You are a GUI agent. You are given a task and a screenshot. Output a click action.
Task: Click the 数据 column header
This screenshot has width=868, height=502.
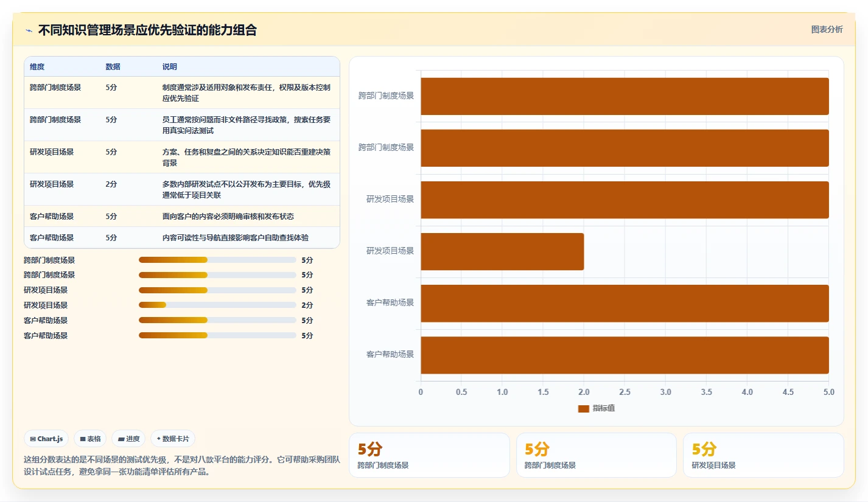click(113, 67)
